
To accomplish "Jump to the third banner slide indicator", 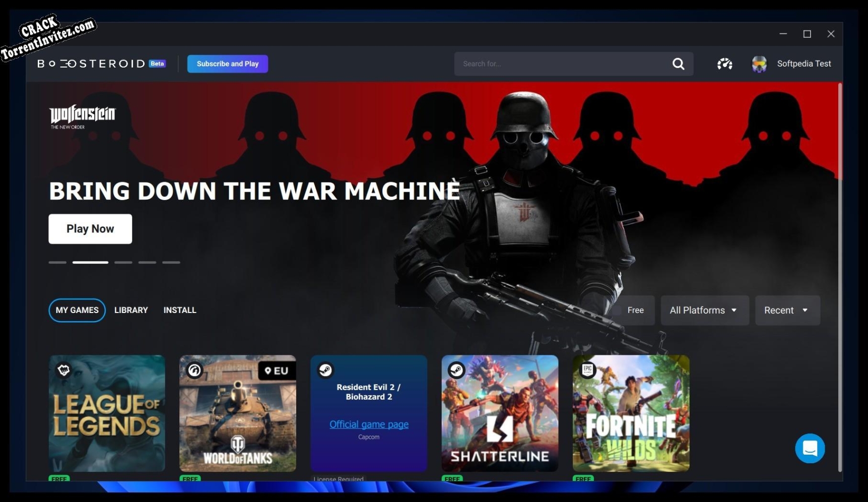I will pos(123,262).
